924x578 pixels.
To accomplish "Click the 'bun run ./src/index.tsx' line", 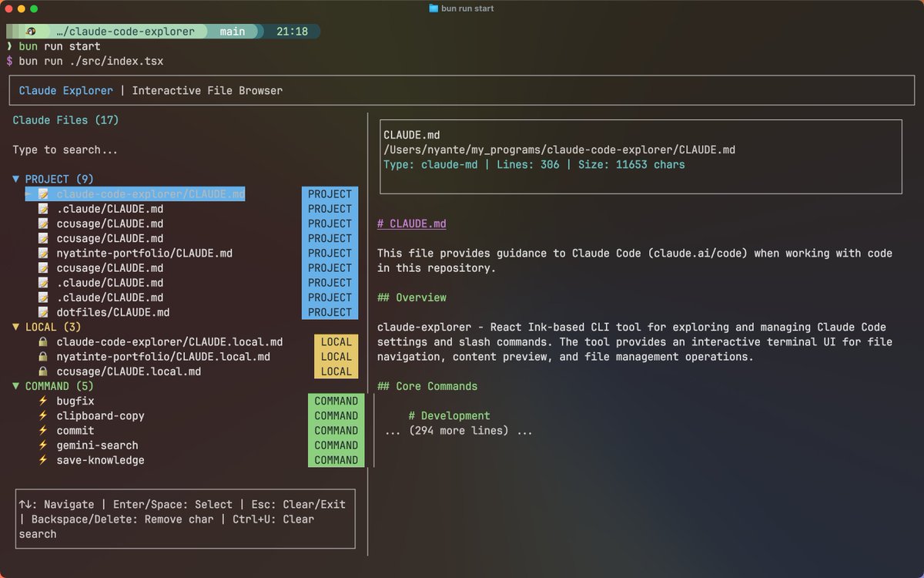I will pyautogui.click(x=91, y=61).
